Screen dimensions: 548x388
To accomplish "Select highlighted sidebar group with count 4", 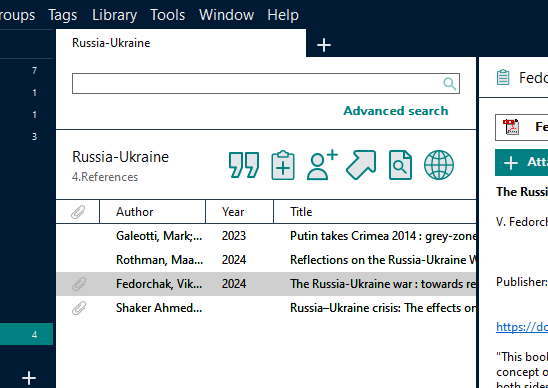I will coord(27,335).
